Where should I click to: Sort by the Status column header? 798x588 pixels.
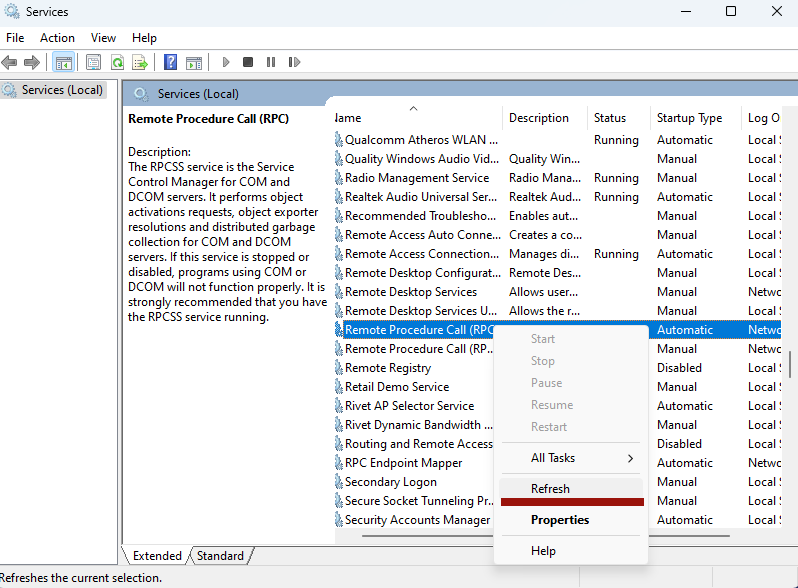(610, 118)
